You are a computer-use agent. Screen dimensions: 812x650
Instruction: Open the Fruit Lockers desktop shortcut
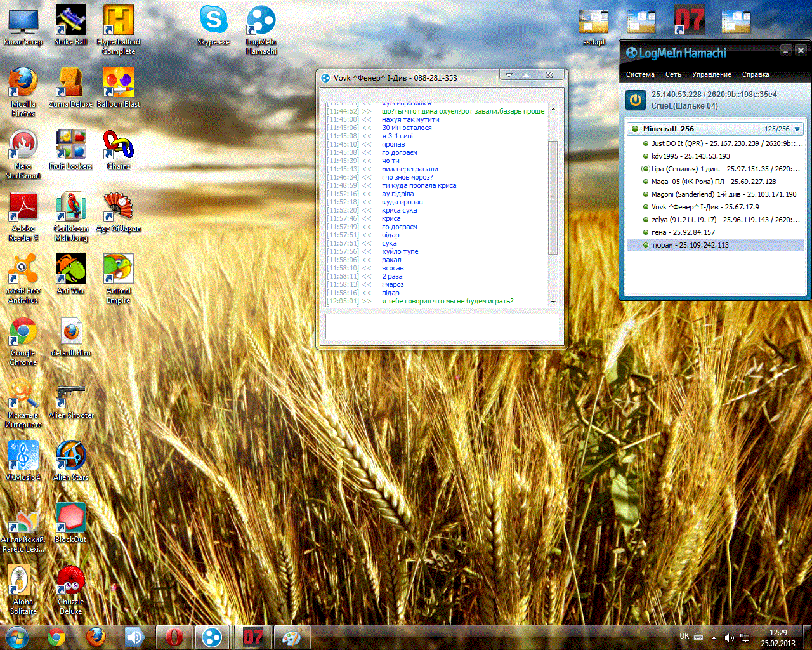(71, 151)
